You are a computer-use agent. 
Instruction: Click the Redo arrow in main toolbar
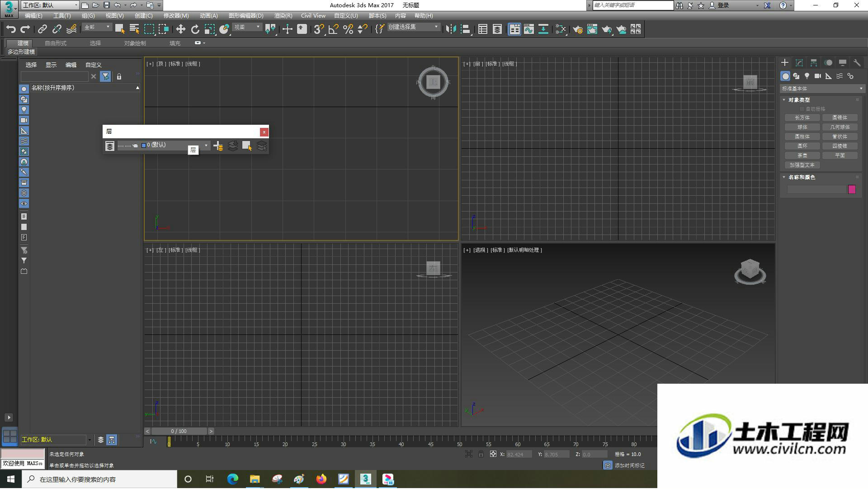pyautogui.click(x=25, y=29)
